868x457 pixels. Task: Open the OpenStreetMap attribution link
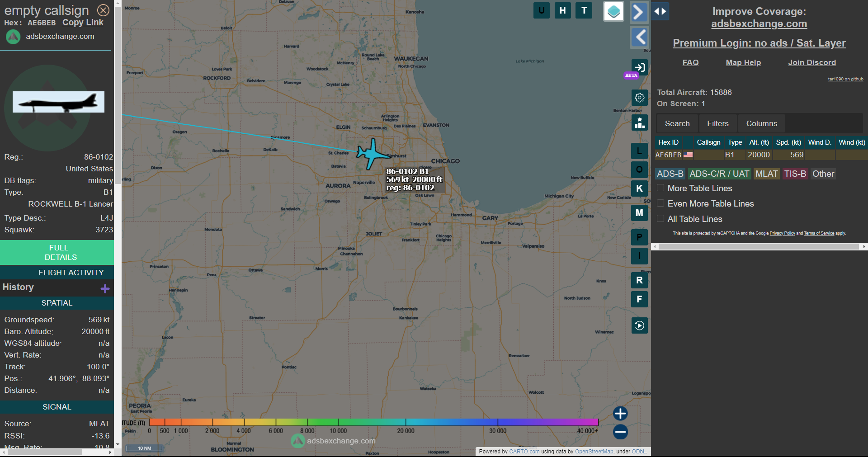(594, 452)
